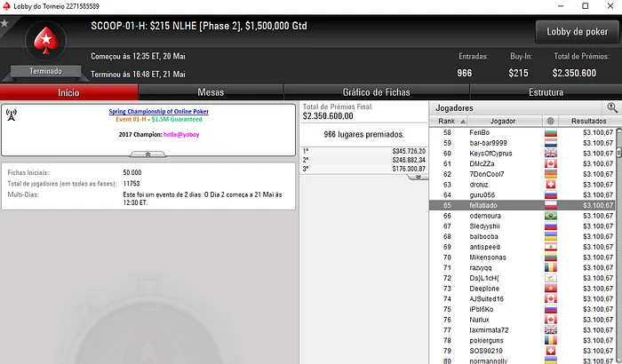Switch to the Mesas tab

211,92
